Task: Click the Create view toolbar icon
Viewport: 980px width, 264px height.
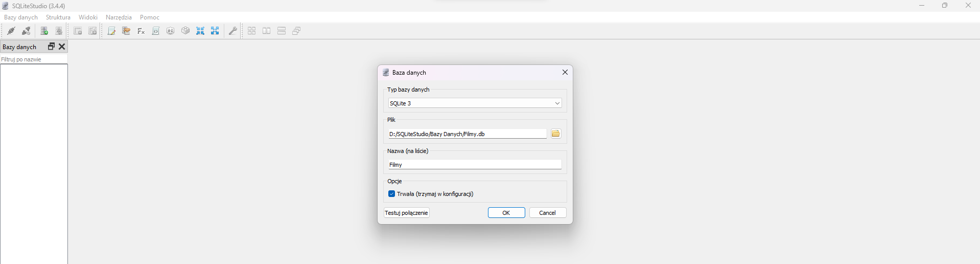Action: (x=92, y=31)
